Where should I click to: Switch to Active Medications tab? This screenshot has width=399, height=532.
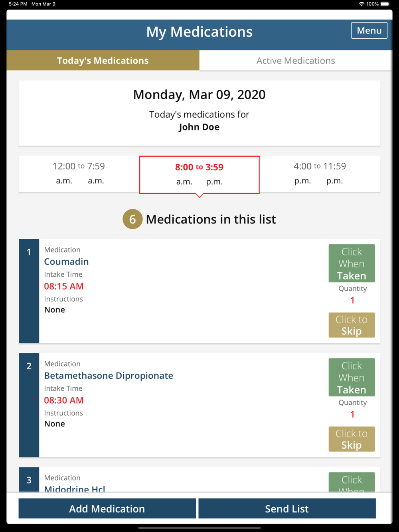(296, 61)
